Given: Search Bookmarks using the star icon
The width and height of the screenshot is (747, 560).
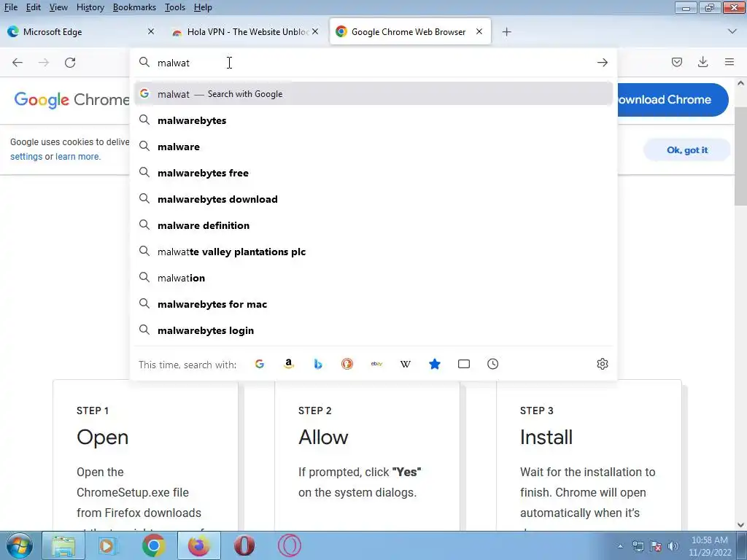Looking at the screenshot, I should tap(435, 365).
